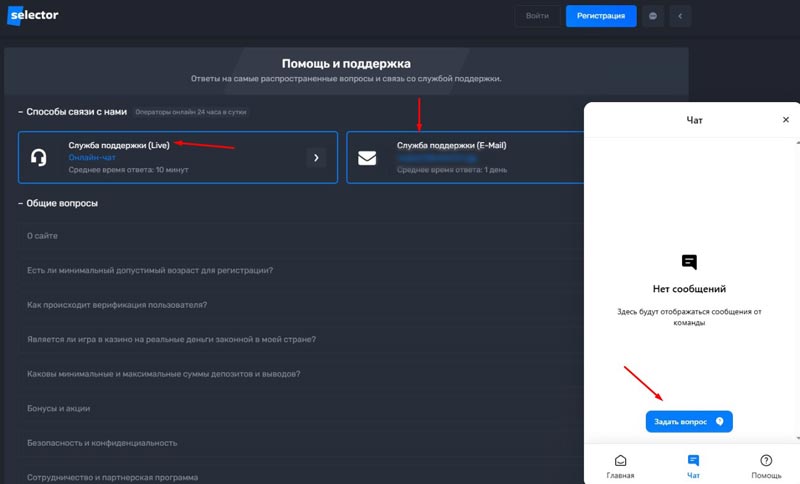Collapse the Общие вопросы section
Viewport: 800px width, 484px height.
point(62,204)
